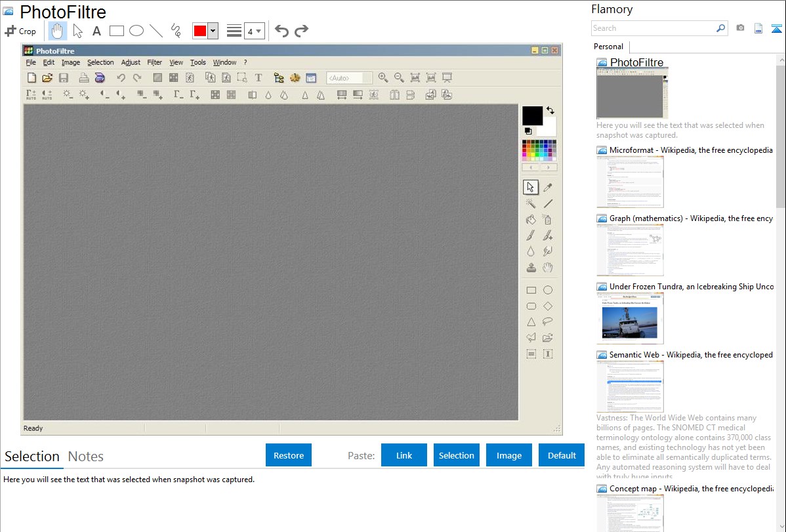The height and width of the screenshot is (532, 786).
Task: Select the lasso selection tool
Action: pyautogui.click(x=548, y=322)
